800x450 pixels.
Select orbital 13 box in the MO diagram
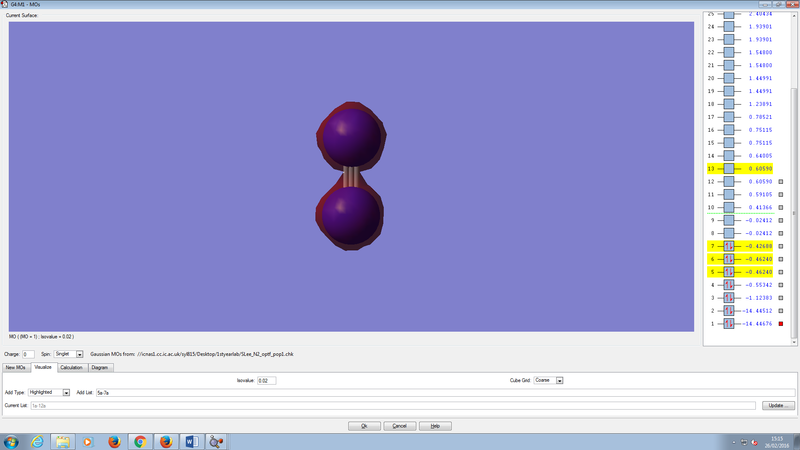click(729, 169)
